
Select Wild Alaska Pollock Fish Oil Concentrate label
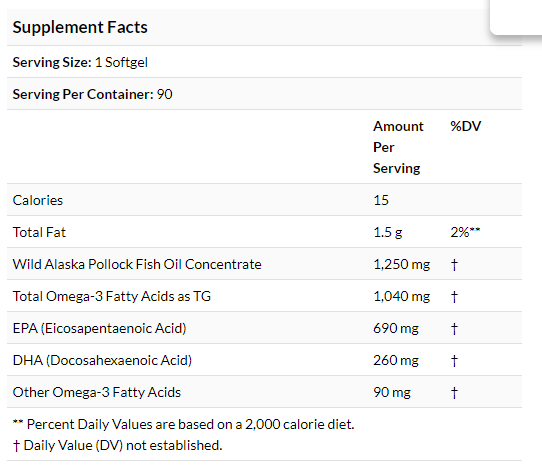(137, 264)
